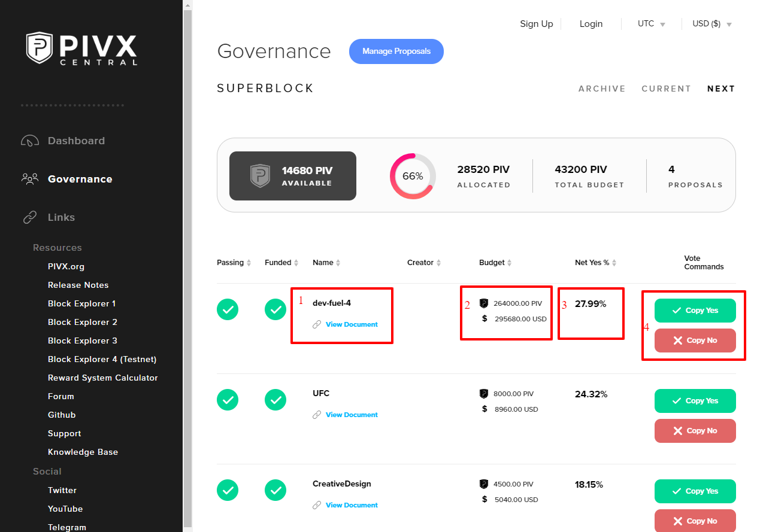Click the link icon beside dev-fuel-4 View Document
This screenshot has width=760, height=532.
pos(317,324)
